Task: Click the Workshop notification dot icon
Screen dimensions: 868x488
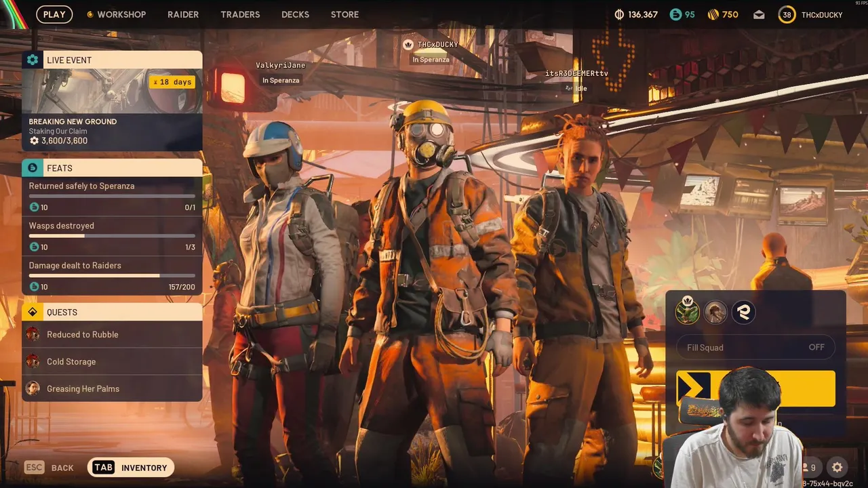Action: [x=90, y=14]
